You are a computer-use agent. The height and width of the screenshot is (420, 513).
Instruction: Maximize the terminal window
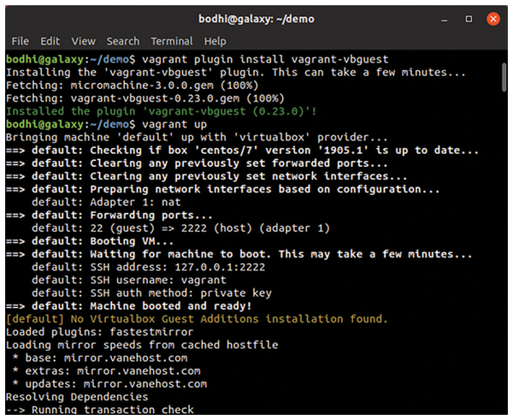coord(469,19)
